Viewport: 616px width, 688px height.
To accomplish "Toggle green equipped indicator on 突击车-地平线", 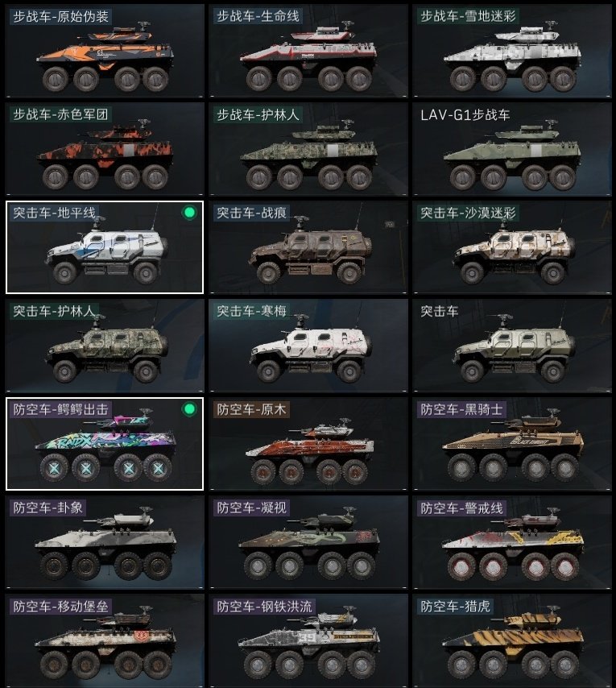I will [x=189, y=213].
